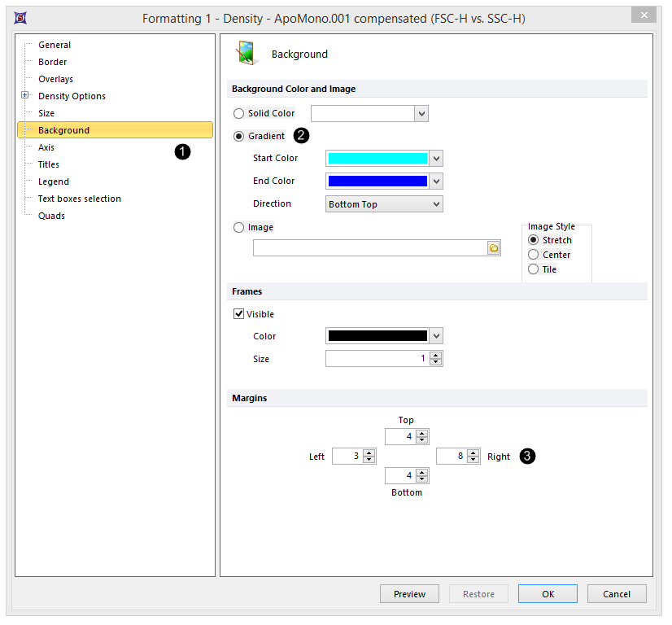Image resolution: width=672 pixels, height=625 pixels.
Task: Open the Direction dropdown
Action: (x=436, y=204)
